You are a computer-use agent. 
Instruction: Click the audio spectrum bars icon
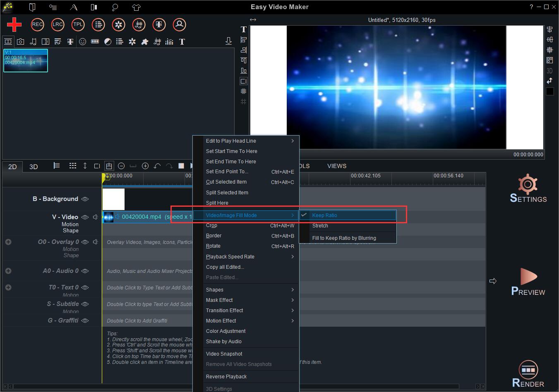click(x=169, y=41)
